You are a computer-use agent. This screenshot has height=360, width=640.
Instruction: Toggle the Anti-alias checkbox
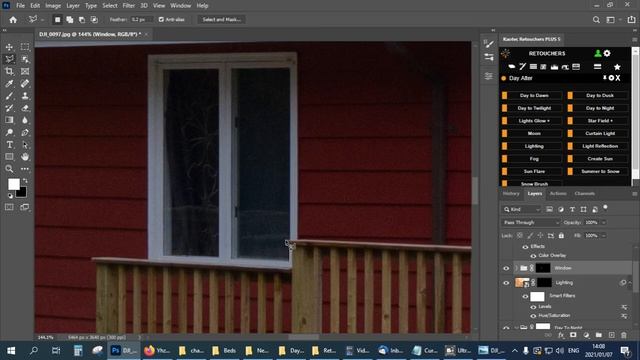pos(161,20)
